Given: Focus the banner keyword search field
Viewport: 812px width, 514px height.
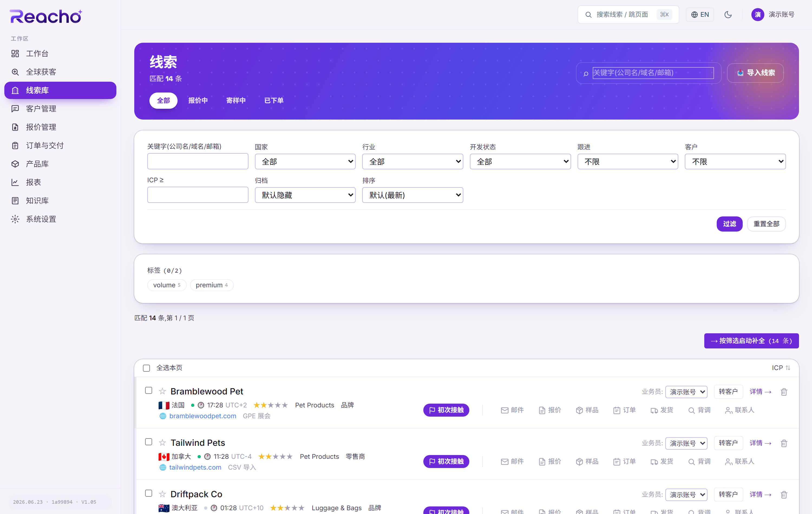Looking at the screenshot, I should (653, 73).
